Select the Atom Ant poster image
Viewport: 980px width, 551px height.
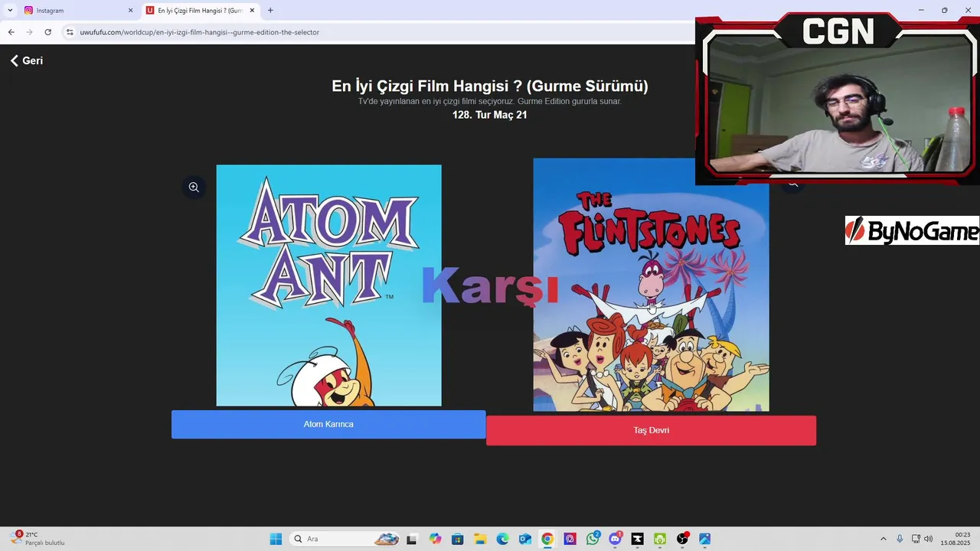(x=328, y=285)
